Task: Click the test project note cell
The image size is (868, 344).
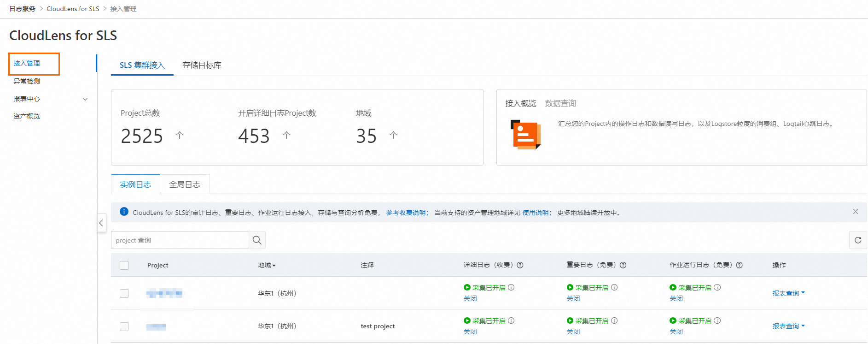Action: pyautogui.click(x=378, y=326)
